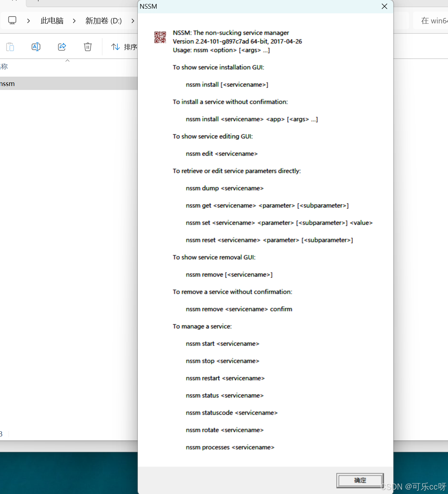Image resolution: width=448 pixels, height=494 pixels.
Task: Click 'To retrieve or edit service parameters directly:'
Action: [x=237, y=171]
